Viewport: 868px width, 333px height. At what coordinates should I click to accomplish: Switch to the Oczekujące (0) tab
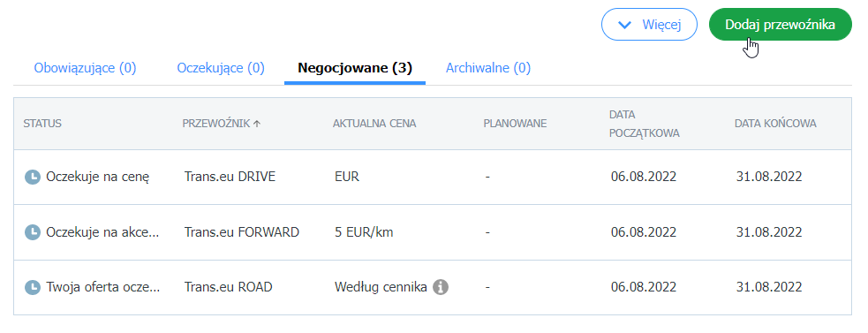coord(221,68)
